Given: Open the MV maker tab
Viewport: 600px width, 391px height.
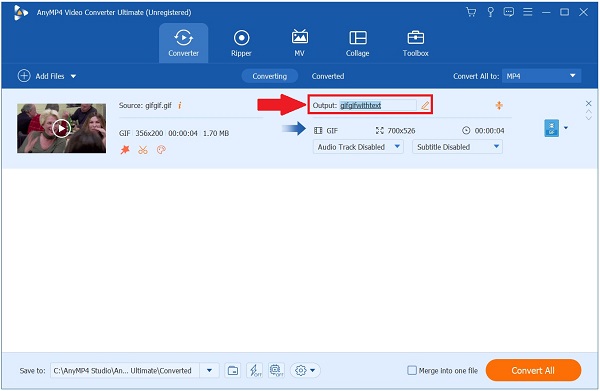Looking at the screenshot, I should click(x=299, y=43).
